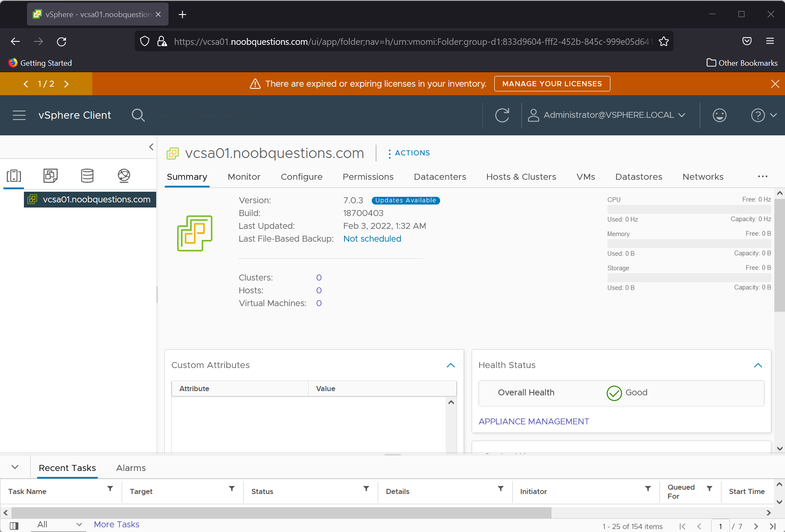785x532 pixels.
Task: Filter the Queued For column
Action: click(709, 488)
